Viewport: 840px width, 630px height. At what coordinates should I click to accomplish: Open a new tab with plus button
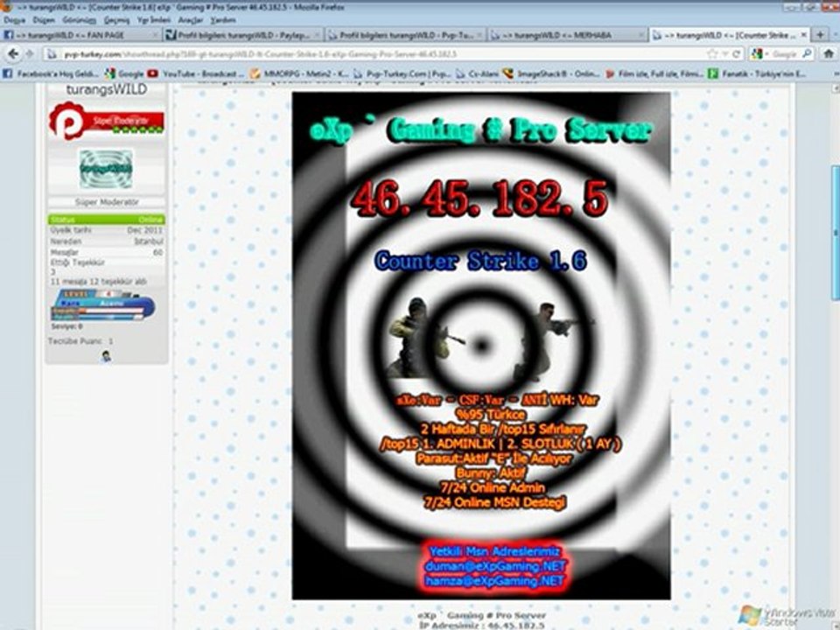820,34
